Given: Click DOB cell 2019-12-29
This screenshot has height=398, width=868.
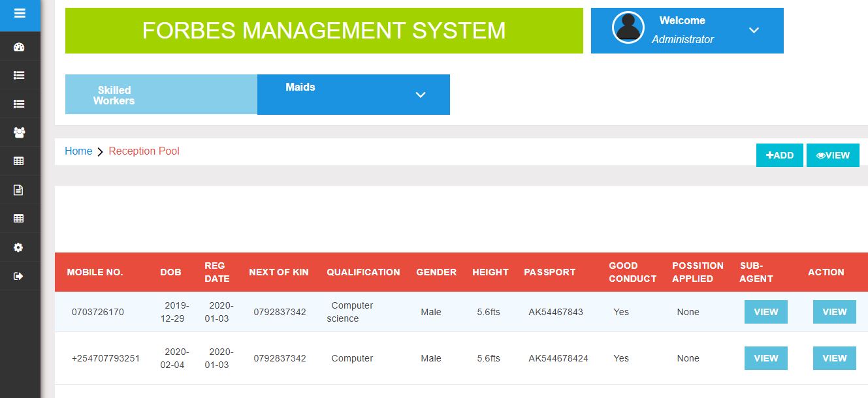Looking at the screenshot, I should (x=176, y=312).
